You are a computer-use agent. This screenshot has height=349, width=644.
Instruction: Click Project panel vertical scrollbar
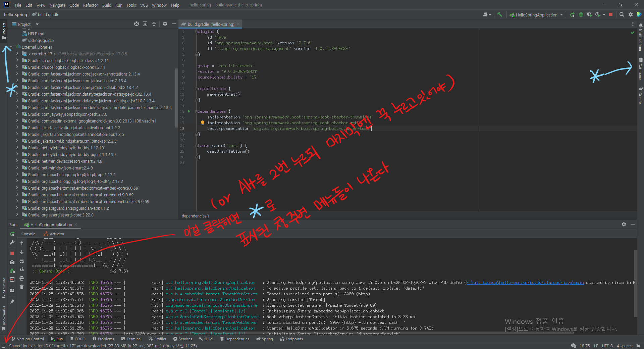click(x=176, y=97)
